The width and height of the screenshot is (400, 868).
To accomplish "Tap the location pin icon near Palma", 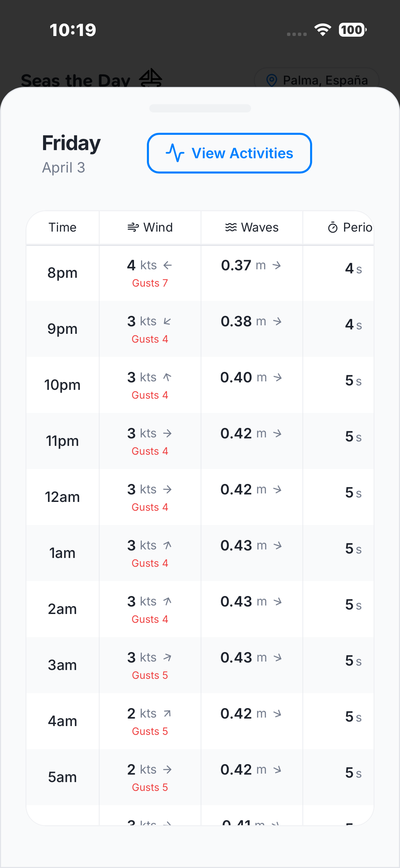I will click(x=271, y=80).
